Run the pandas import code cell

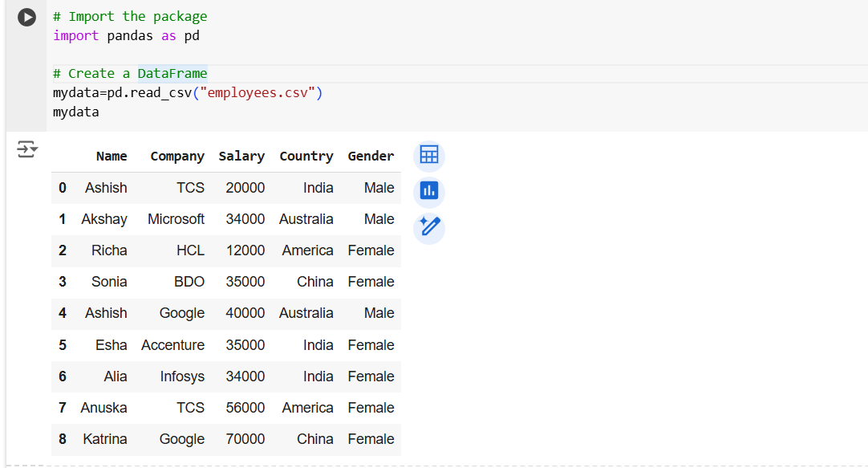click(x=26, y=17)
